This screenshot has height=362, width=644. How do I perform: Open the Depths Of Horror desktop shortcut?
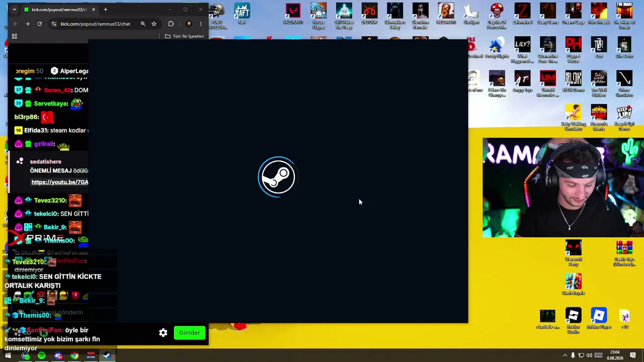[497, 16]
